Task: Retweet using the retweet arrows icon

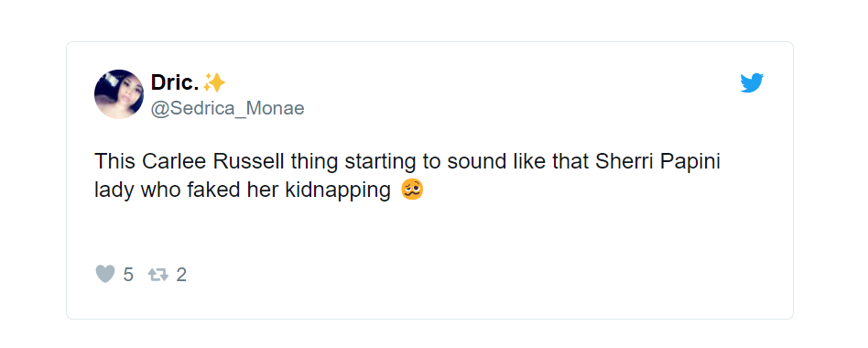Action: point(158,275)
